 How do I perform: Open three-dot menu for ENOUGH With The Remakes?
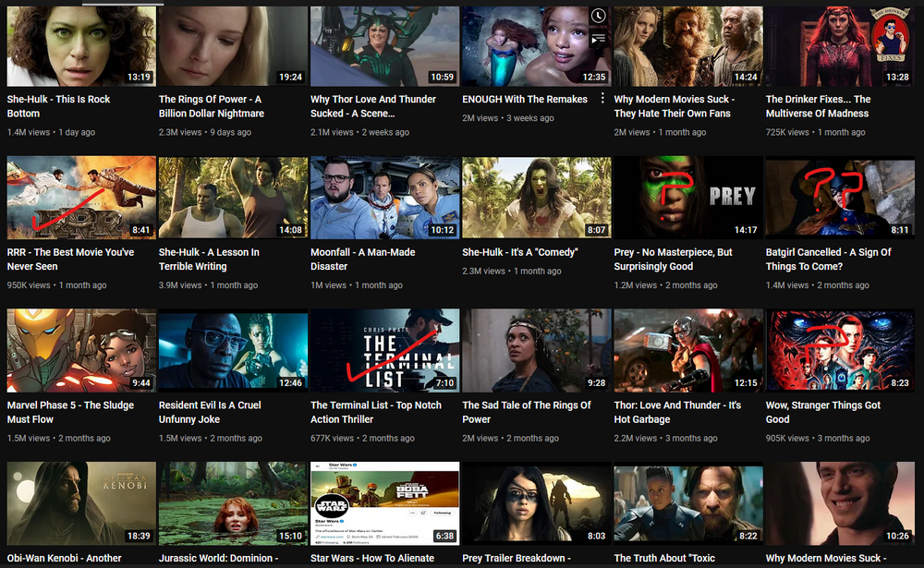pos(602,99)
